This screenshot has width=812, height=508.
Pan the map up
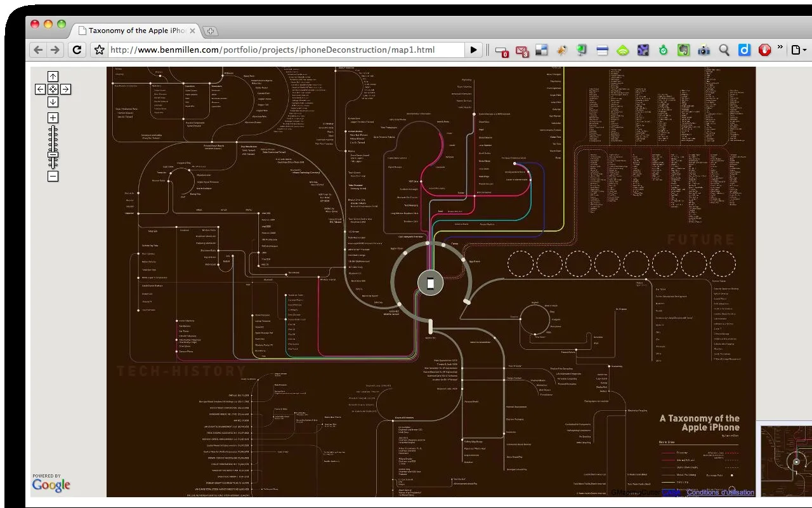pyautogui.click(x=53, y=77)
